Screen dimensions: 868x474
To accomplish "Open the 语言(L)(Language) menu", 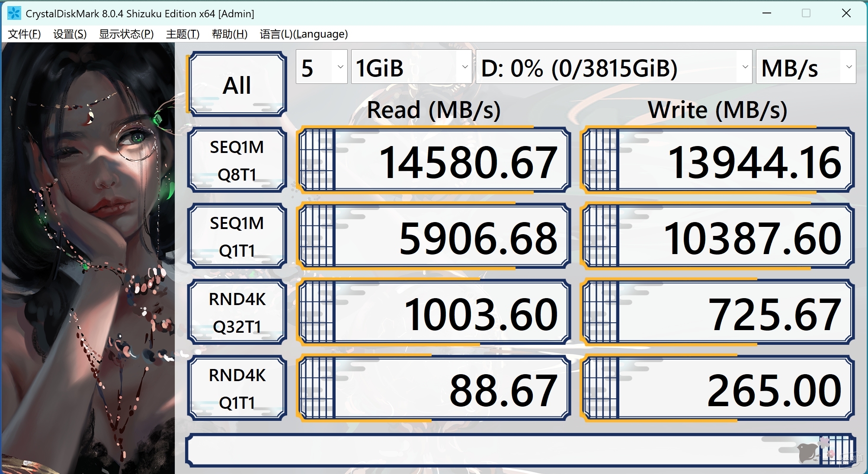I will (x=304, y=34).
